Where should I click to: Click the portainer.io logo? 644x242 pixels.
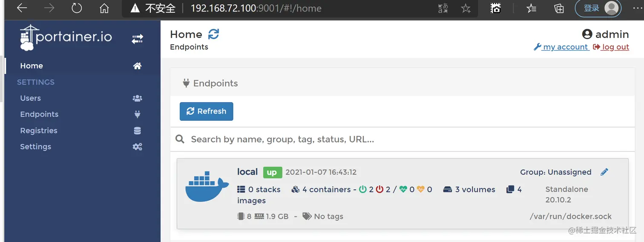coord(66,37)
